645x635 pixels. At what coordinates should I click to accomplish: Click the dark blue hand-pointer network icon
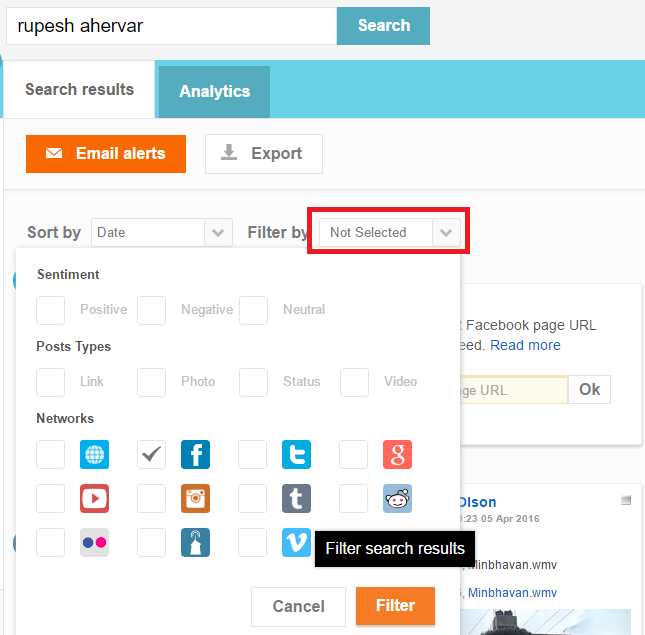point(195,542)
